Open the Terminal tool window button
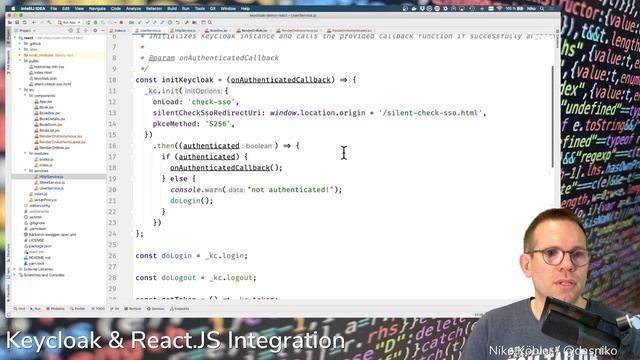The image size is (640, 360). tap(133, 309)
